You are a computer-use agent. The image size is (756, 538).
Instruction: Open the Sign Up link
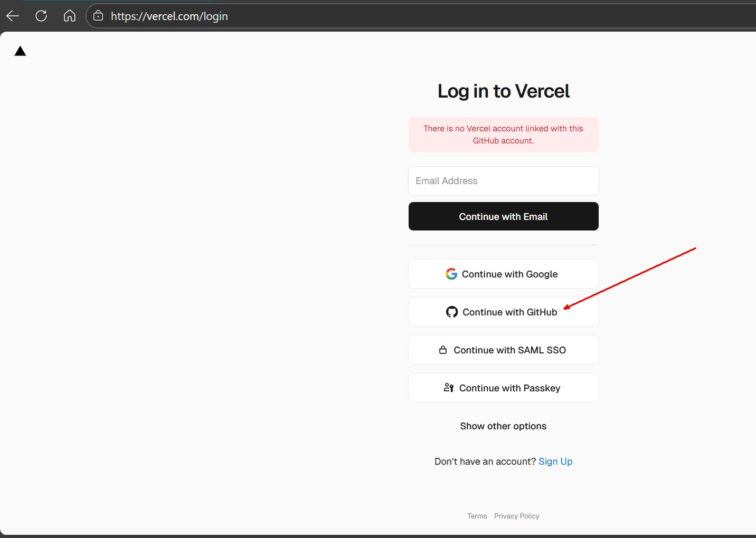(x=555, y=462)
